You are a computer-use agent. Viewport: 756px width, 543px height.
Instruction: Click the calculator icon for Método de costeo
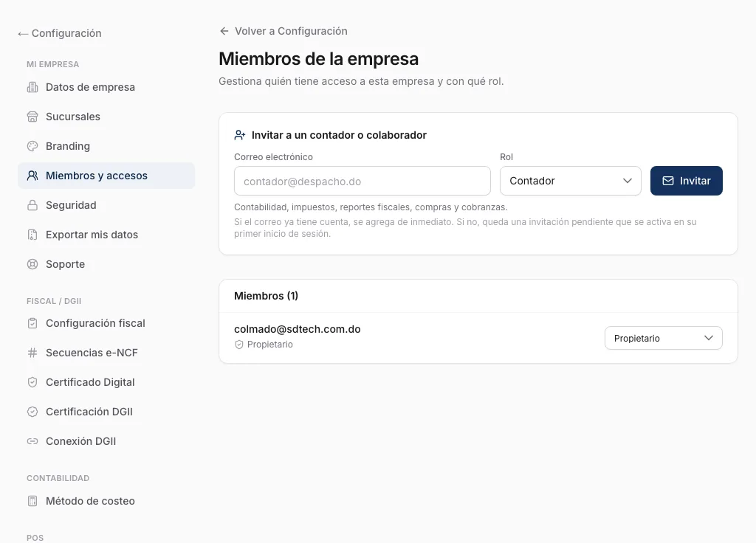coord(32,501)
